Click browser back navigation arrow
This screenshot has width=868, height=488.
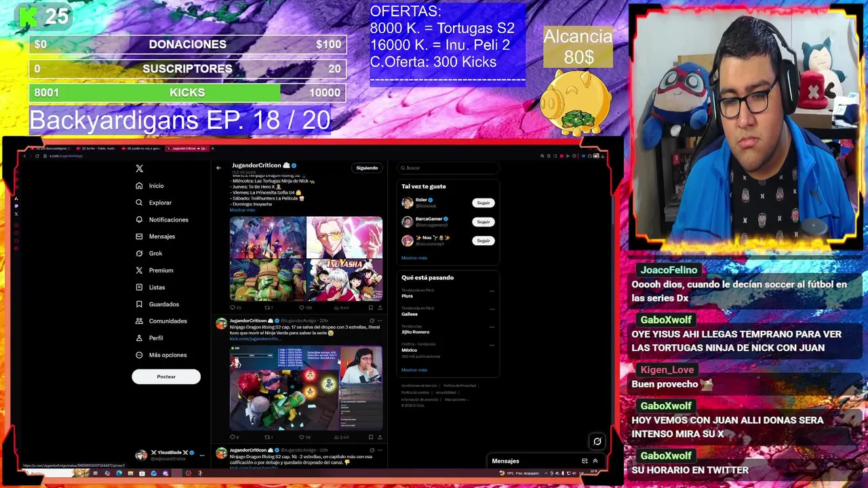(24, 156)
